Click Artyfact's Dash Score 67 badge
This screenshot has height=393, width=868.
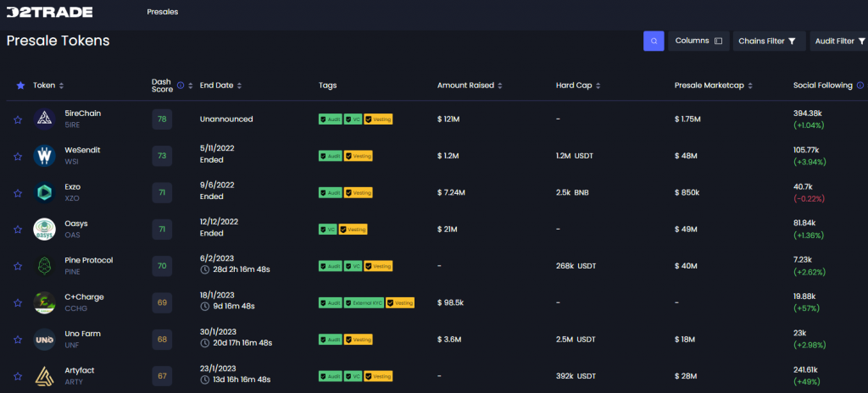coord(162,376)
